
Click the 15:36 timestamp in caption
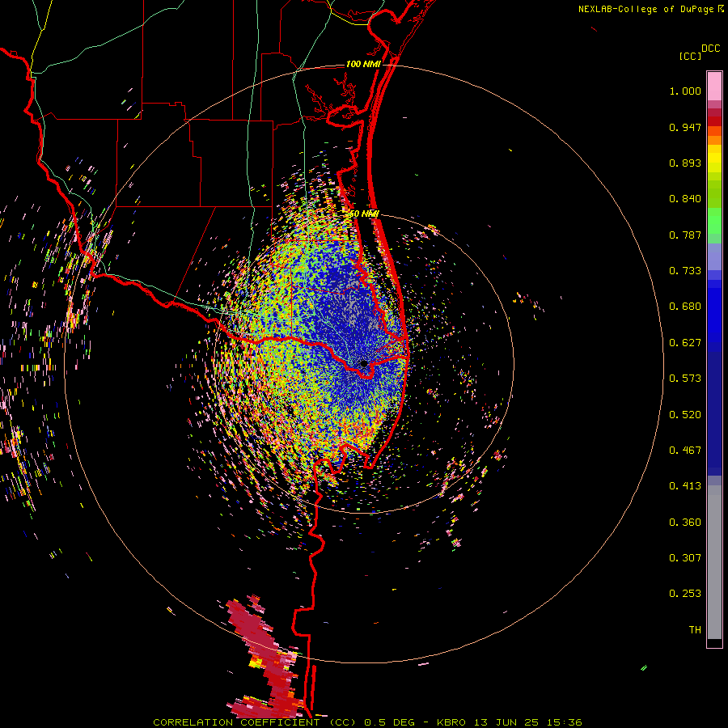pos(566,722)
